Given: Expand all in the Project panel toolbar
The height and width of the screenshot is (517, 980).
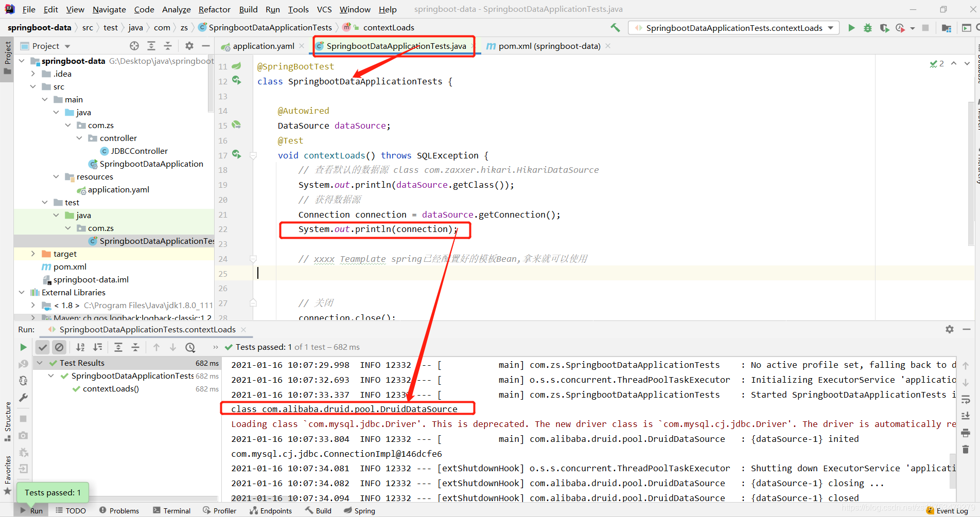Looking at the screenshot, I should click(x=151, y=46).
